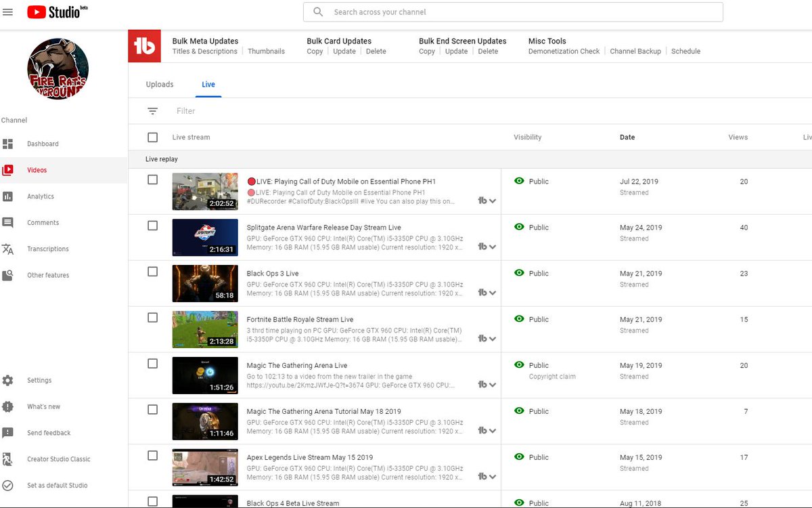Click Channel Backup link
The height and width of the screenshot is (508, 812).
point(635,51)
